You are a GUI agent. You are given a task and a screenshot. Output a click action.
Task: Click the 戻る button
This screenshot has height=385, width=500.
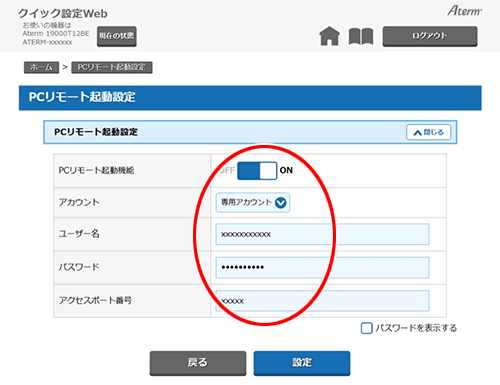tap(198, 363)
